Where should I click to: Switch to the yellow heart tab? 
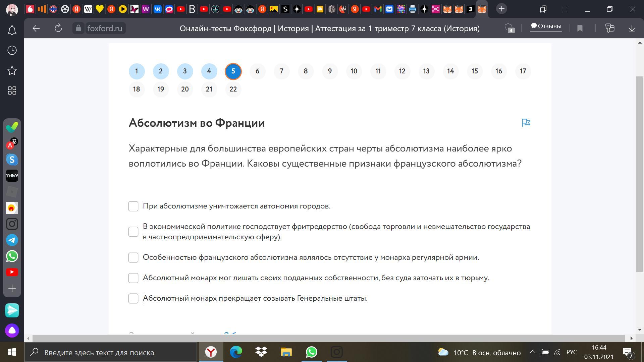[100, 9]
